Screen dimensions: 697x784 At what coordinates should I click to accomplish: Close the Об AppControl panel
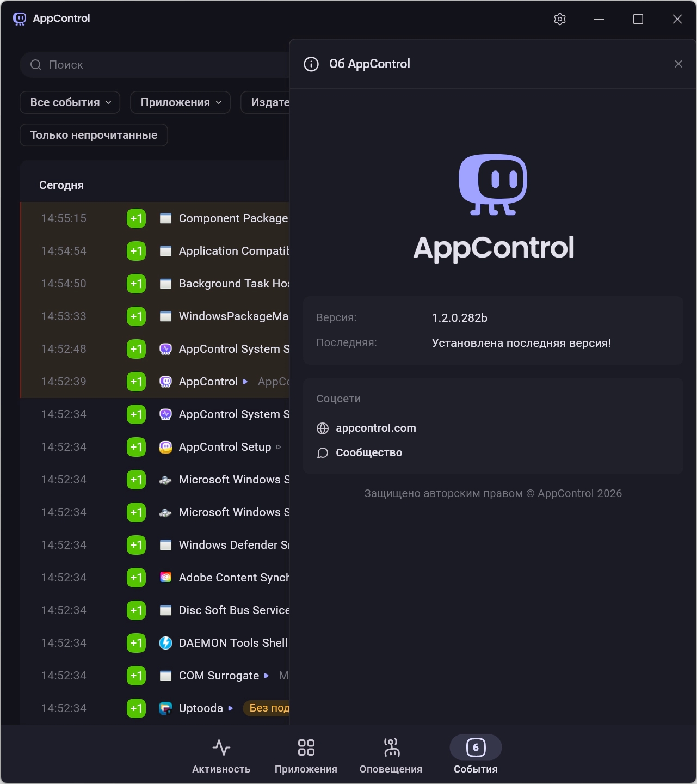tap(678, 64)
